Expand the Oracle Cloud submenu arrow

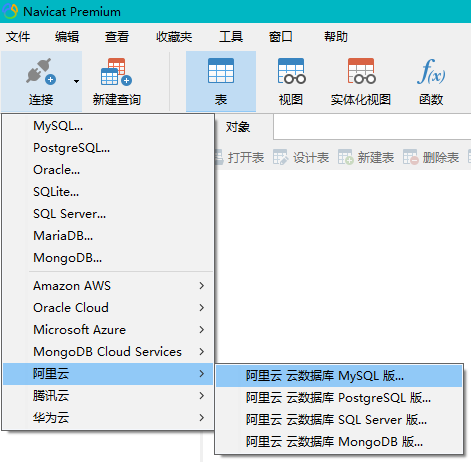click(202, 308)
